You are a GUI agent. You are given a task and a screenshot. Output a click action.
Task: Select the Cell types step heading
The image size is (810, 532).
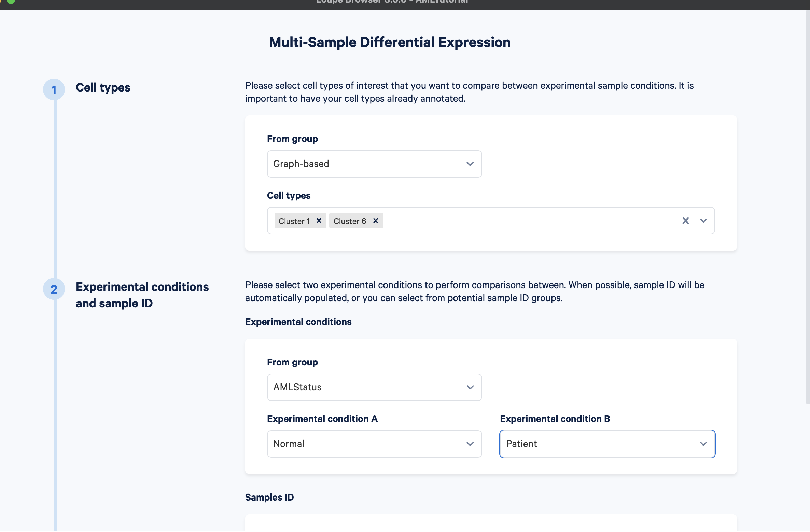(x=103, y=88)
